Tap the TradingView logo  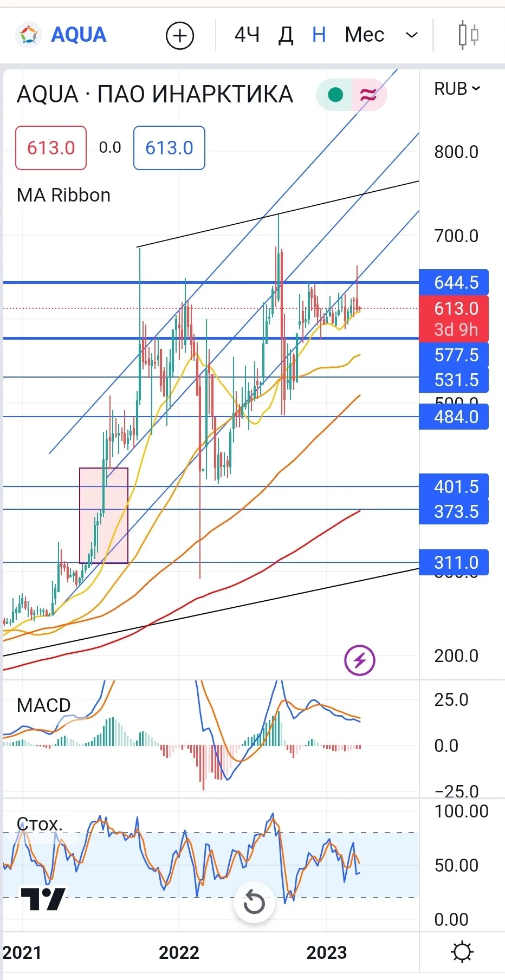tap(43, 899)
